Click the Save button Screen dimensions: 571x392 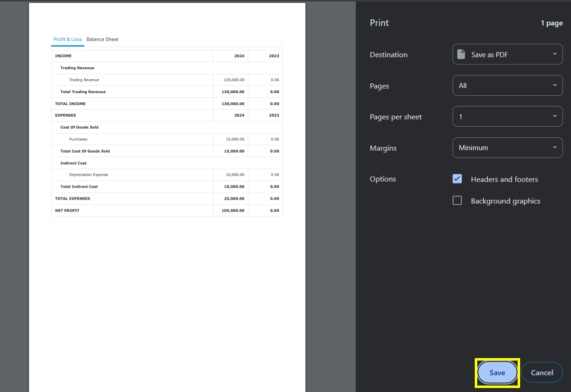pyautogui.click(x=497, y=373)
